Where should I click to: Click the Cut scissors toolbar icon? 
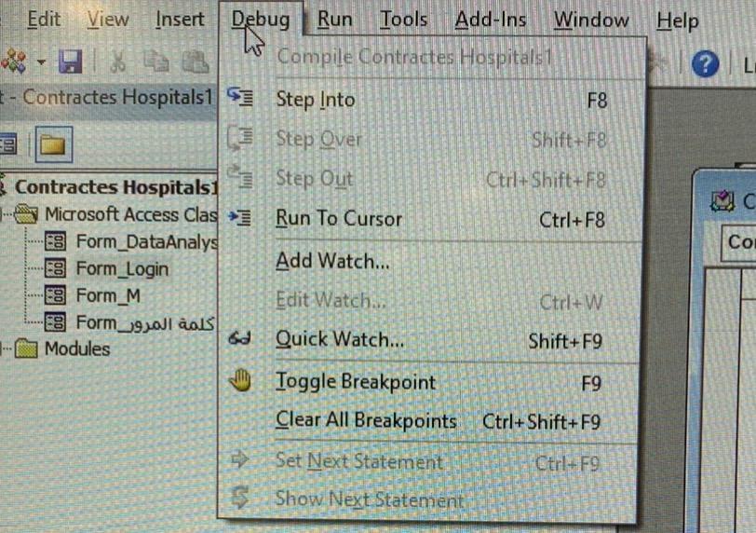pos(117,61)
